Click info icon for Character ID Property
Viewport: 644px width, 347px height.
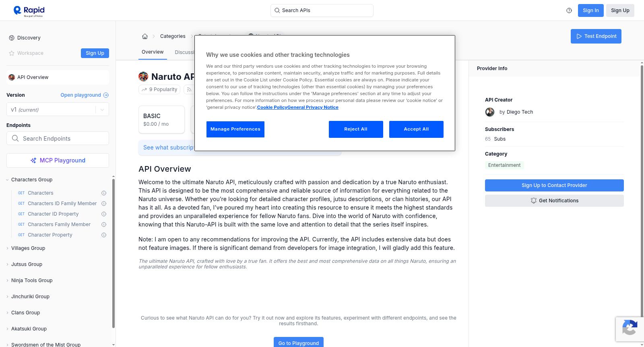point(104,214)
